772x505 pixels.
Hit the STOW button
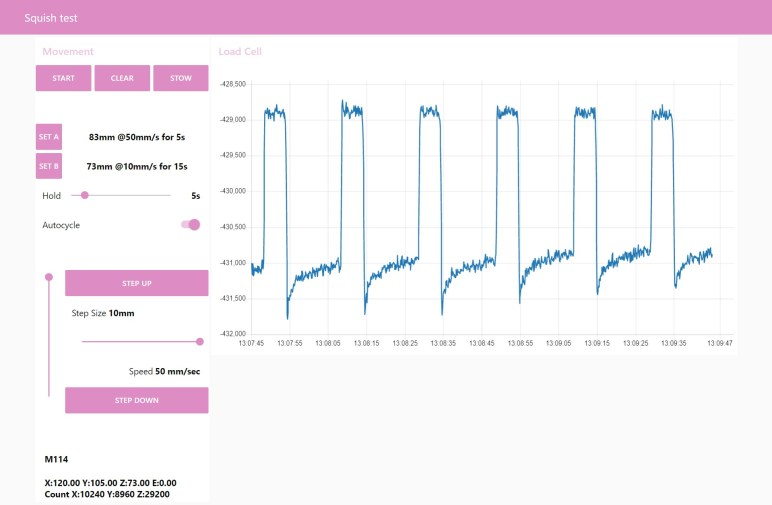click(181, 78)
